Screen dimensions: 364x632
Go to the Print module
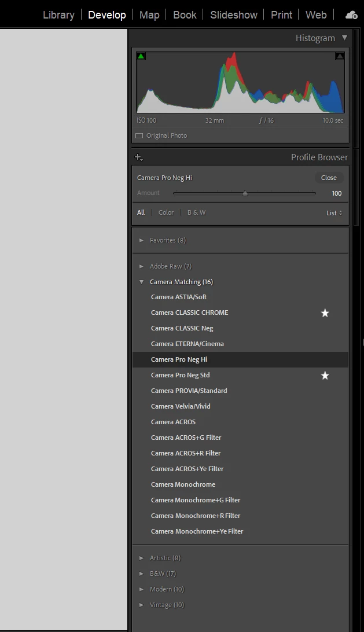[x=281, y=15]
